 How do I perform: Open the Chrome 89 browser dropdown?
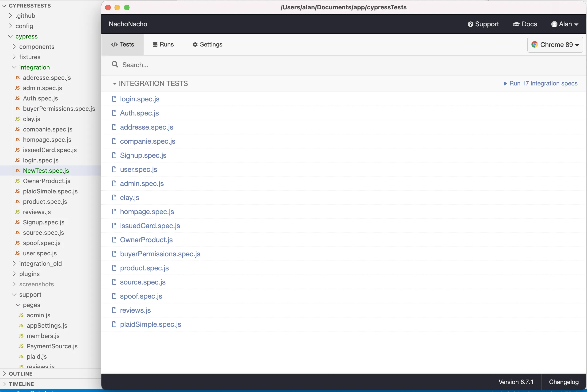555,45
